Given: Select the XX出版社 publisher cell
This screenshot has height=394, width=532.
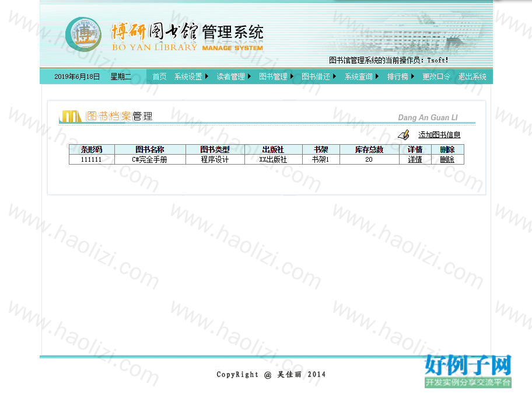Looking at the screenshot, I should click(273, 159).
